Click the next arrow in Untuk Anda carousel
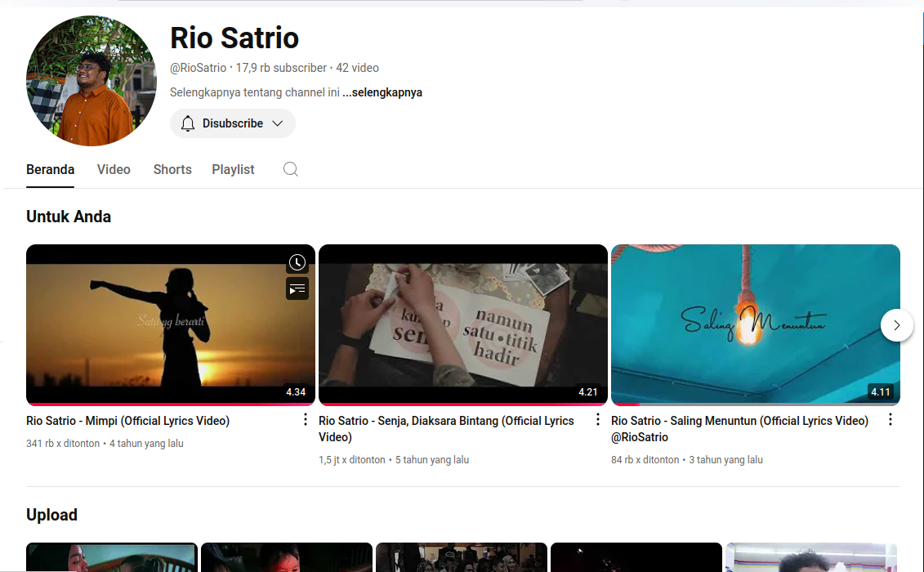Image resolution: width=924 pixels, height=572 pixels. (896, 325)
